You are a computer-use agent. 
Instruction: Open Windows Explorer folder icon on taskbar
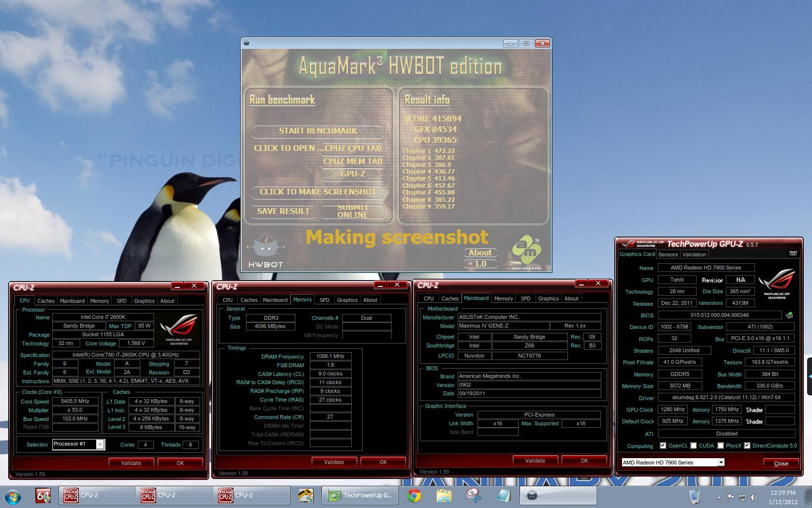pyautogui.click(x=444, y=495)
